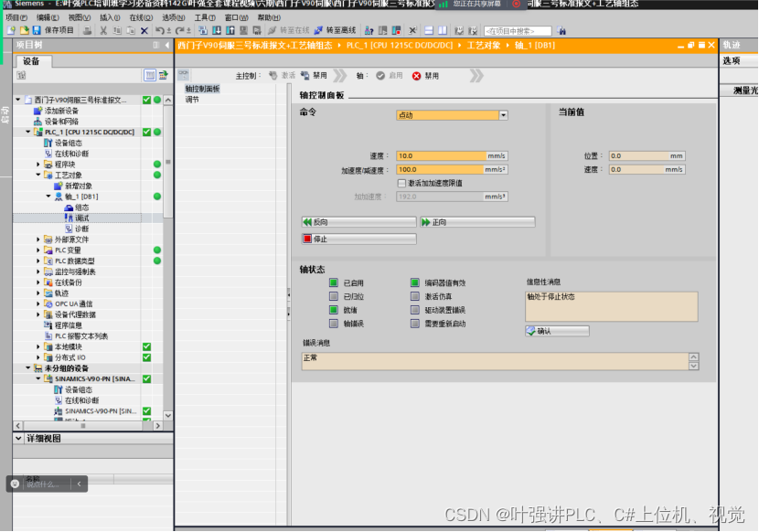759x532 pixels.
Task: Click the 编码器值有效 status indicator
Action: click(x=415, y=282)
